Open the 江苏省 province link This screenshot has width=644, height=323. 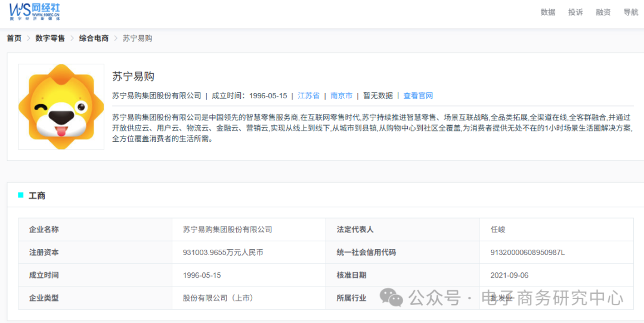pyautogui.click(x=308, y=96)
